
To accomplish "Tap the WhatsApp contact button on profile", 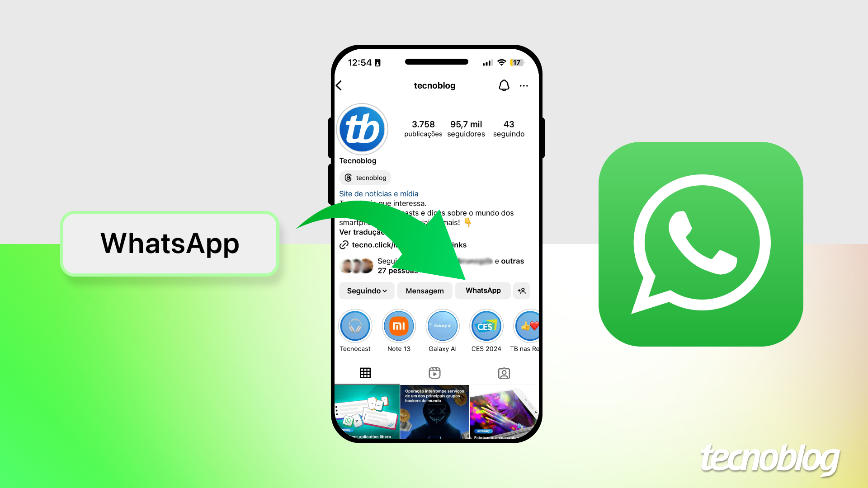I will (x=483, y=290).
